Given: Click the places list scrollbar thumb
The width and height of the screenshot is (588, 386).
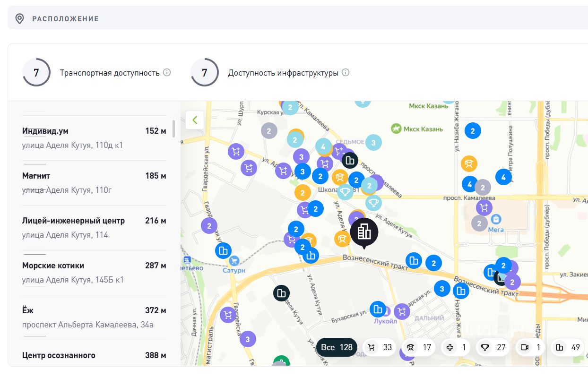Looking at the screenshot, I should (174, 129).
